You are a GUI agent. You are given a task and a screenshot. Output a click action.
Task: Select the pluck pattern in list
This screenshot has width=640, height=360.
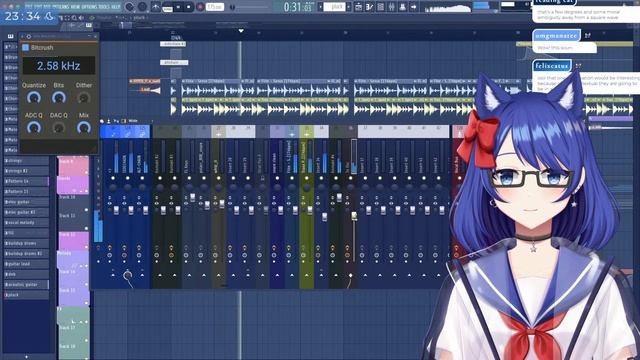[26, 295]
